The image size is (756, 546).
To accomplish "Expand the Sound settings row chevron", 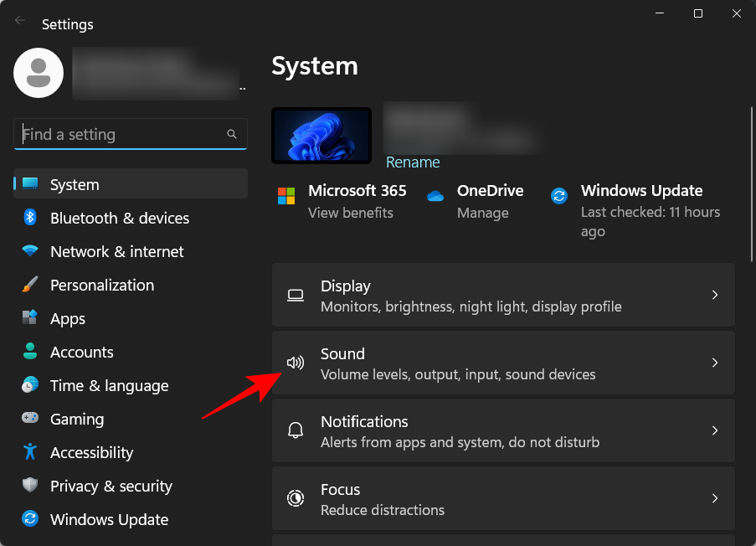I will (715, 363).
